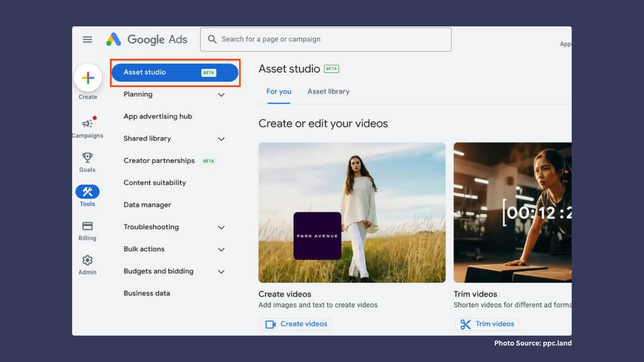Image resolution: width=644 pixels, height=362 pixels.
Task: Click the Trim videos button
Action: (487, 324)
